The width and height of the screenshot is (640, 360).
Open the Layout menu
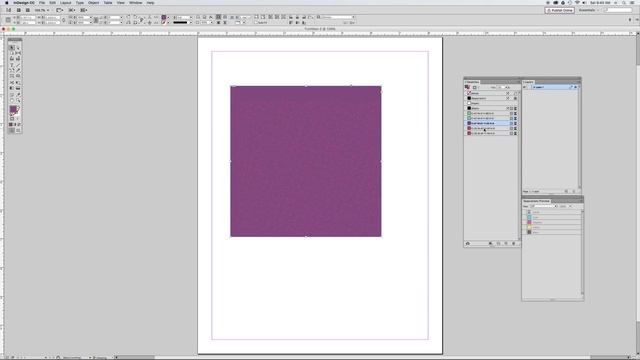65,2
